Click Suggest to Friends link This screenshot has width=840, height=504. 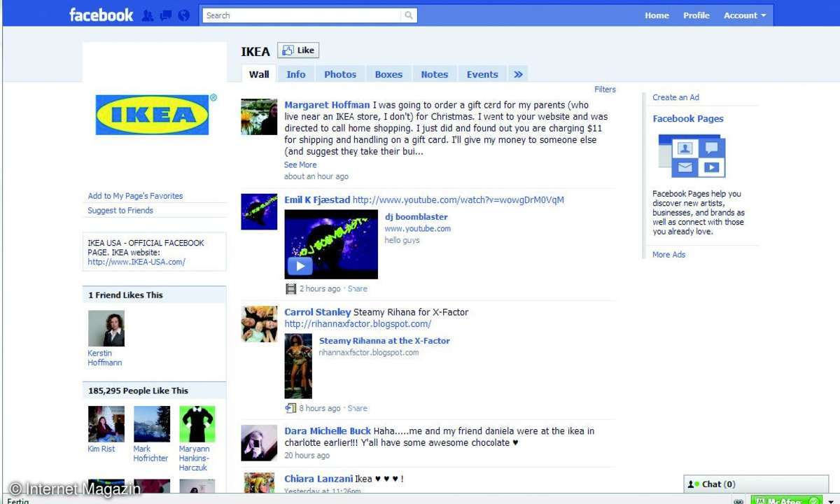tap(120, 211)
